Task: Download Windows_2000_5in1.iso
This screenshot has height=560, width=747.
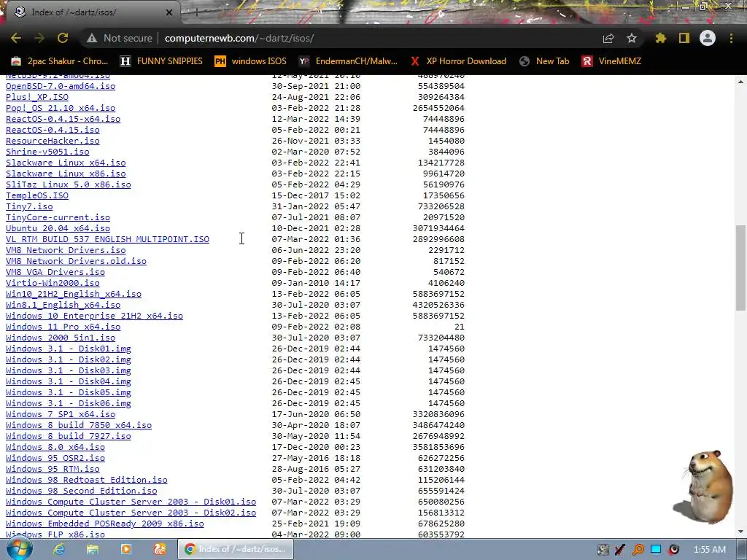Action: pos(61,338)
